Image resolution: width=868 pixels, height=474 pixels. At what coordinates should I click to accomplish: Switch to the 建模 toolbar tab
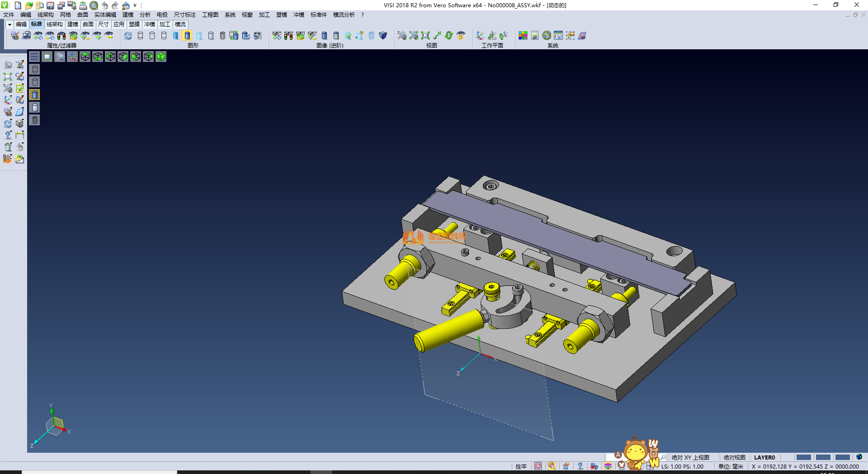(73, 24)
